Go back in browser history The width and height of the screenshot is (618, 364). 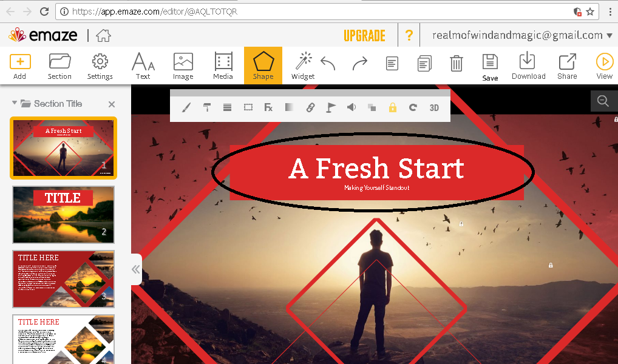10,12
